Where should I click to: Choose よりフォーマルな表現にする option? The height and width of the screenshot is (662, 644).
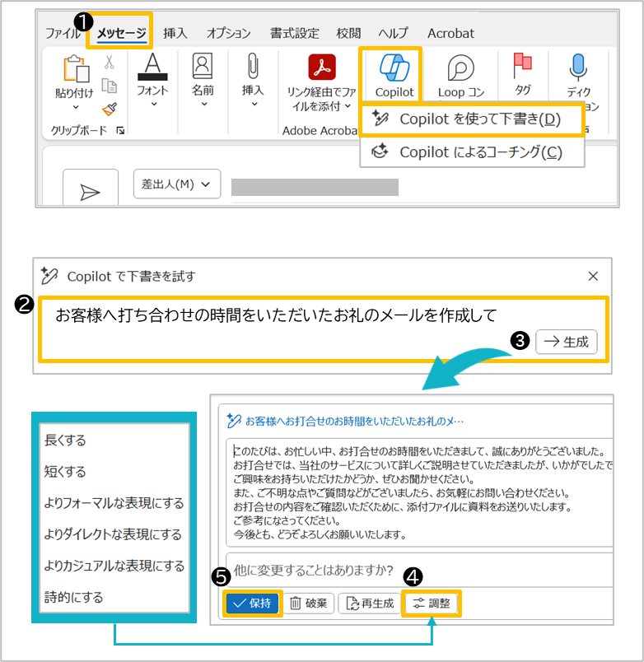click(114, 503)
